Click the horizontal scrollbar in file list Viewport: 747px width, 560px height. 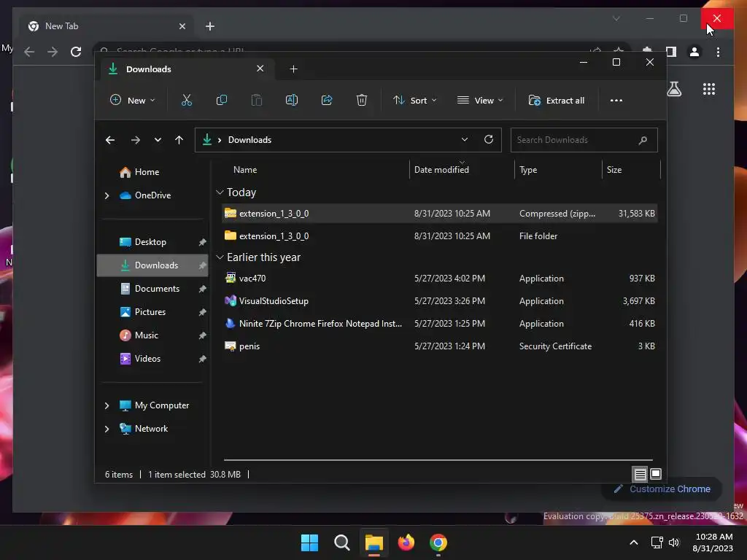click(x=438, y=460)
